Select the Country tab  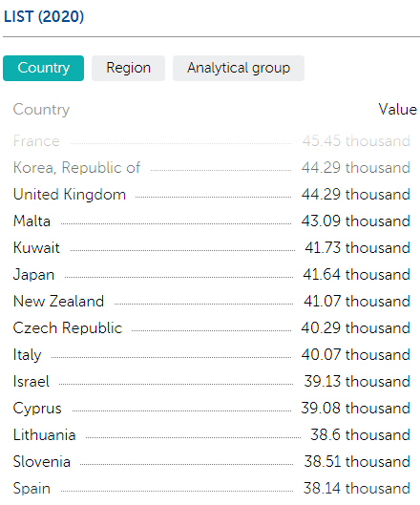click(44, 68)
